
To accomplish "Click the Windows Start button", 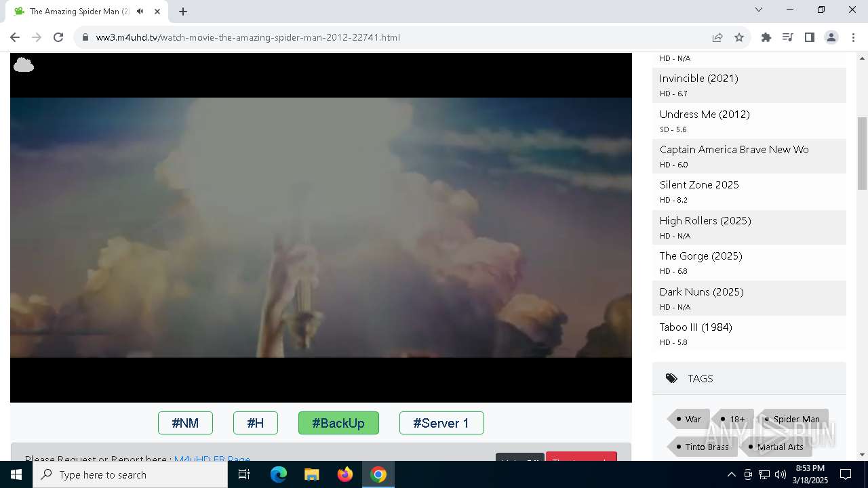I will click(16, 474).
